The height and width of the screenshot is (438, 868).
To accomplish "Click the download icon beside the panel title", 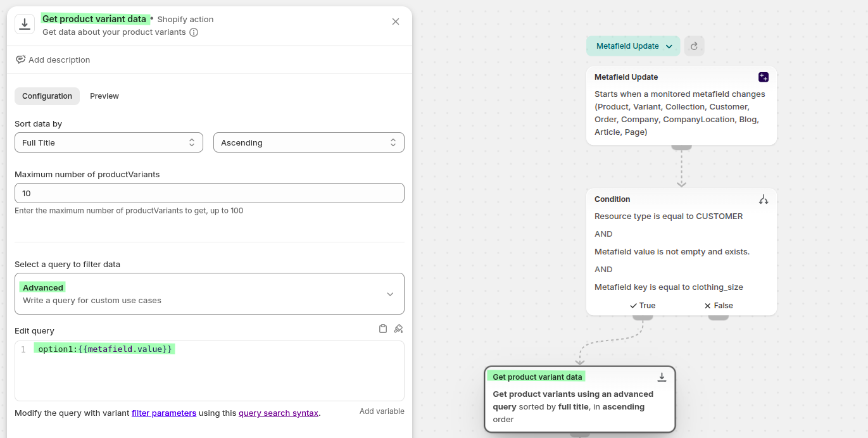I will click(25, 24).
